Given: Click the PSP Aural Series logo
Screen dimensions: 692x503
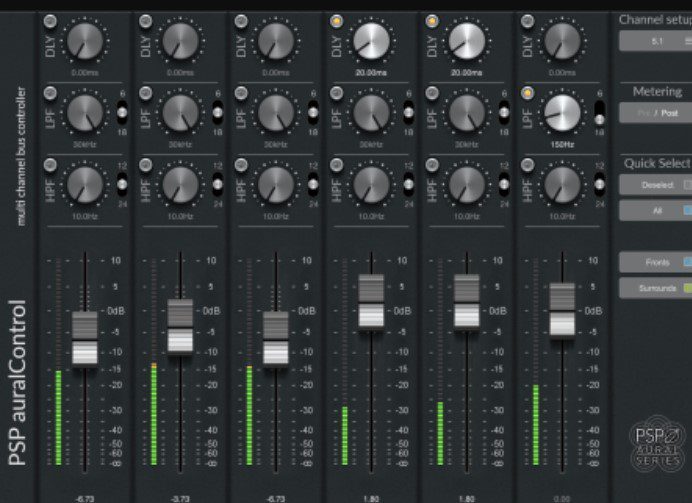Looking at the screenshot, I should click(x=658, y=444).
